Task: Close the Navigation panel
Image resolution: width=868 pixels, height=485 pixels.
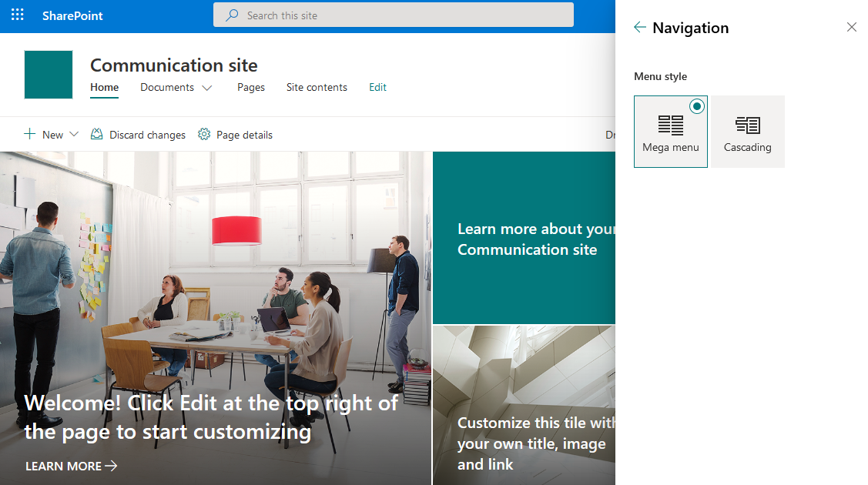Action: point(851,27)
